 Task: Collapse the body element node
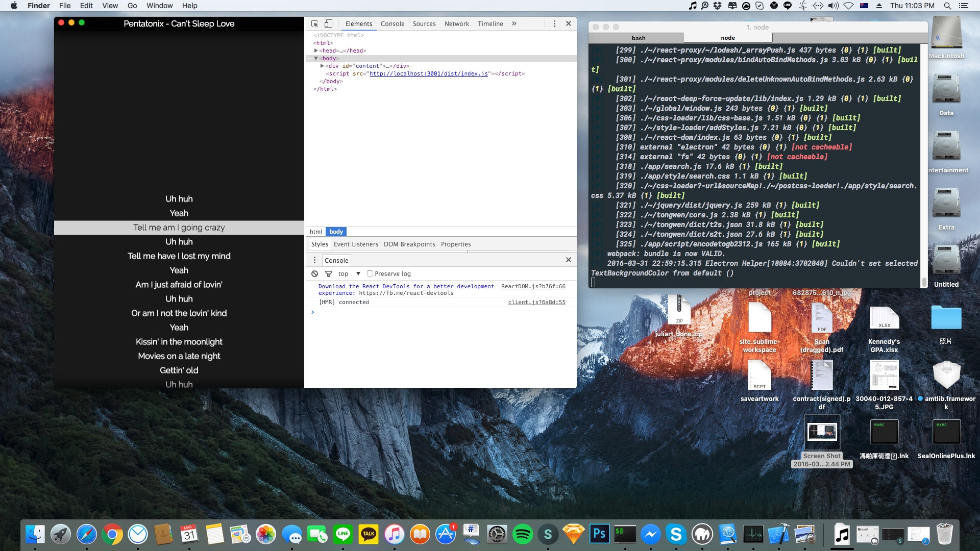coord(316,58)
